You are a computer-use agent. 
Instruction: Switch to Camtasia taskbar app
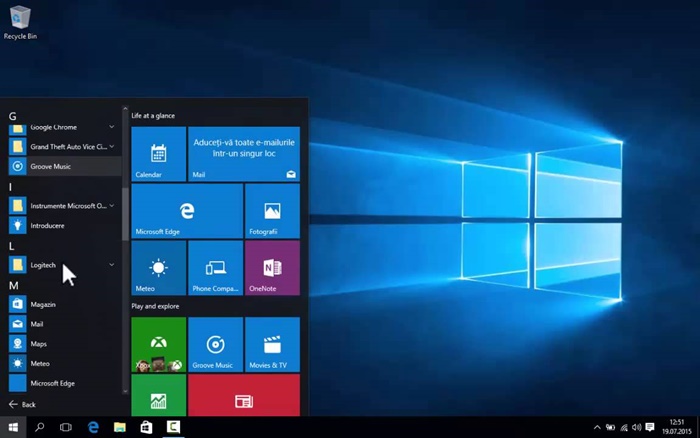click(173, 427)
